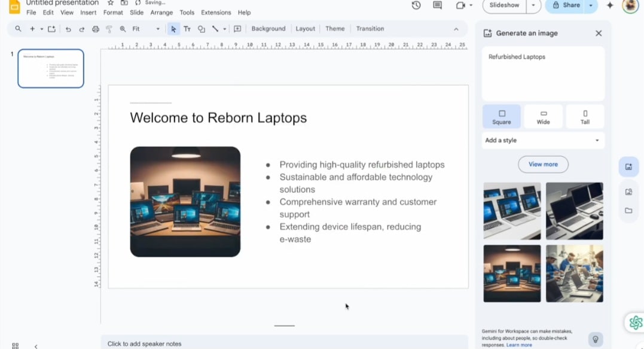The image size is (644, 349).
Task: Open the Google account avatar
Action: [630, 6]
